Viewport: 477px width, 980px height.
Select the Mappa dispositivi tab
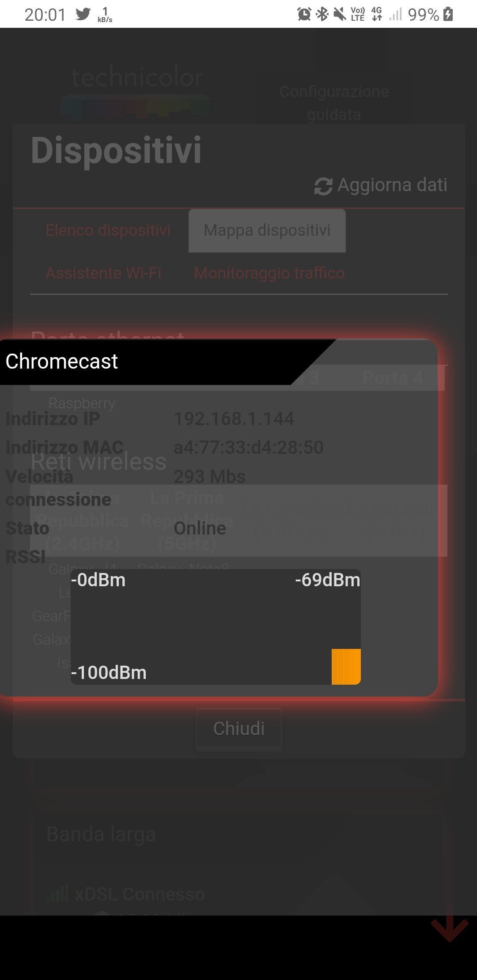(267, 230)
